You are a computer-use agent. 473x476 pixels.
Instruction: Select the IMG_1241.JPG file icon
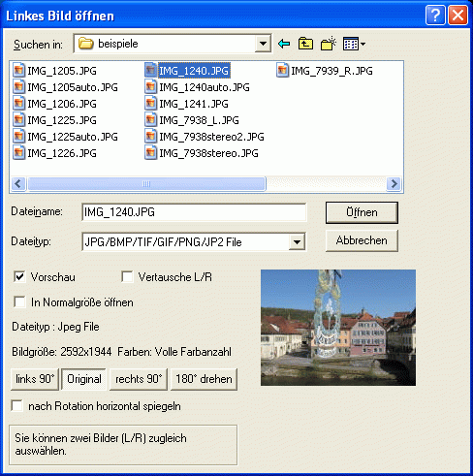[x=150, y=104]
